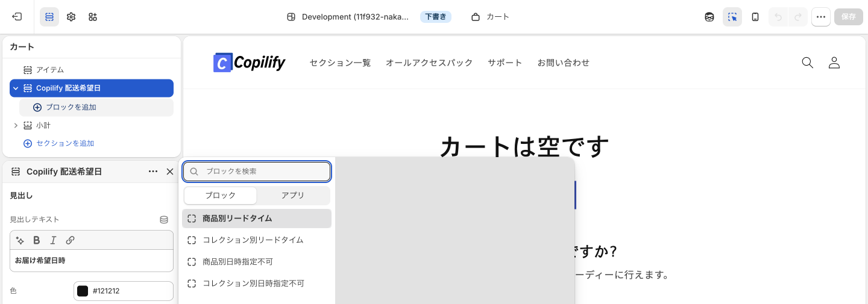Select the アイテム section row
Screen dimensions: 868x304
[92, 70]
